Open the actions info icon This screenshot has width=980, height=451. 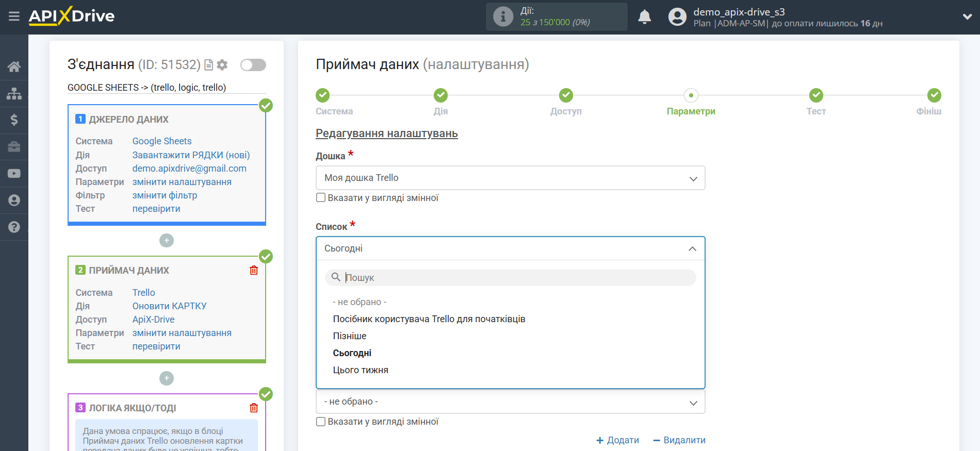pyautogui.click(x=503, y=16)
